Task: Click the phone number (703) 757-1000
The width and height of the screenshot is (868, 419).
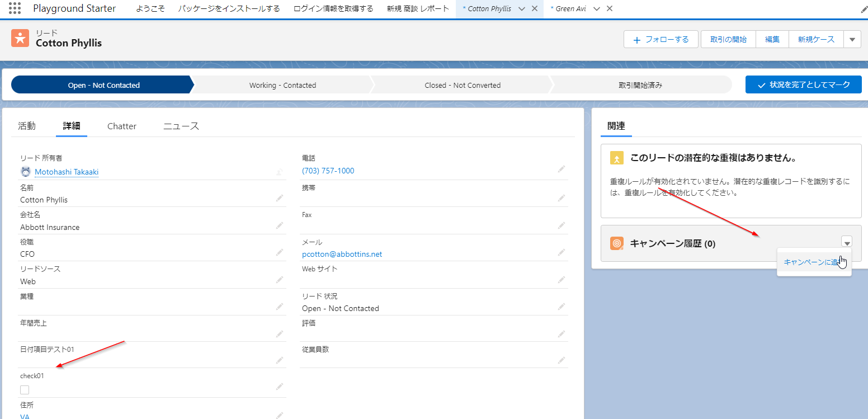Action: (328, 171)
